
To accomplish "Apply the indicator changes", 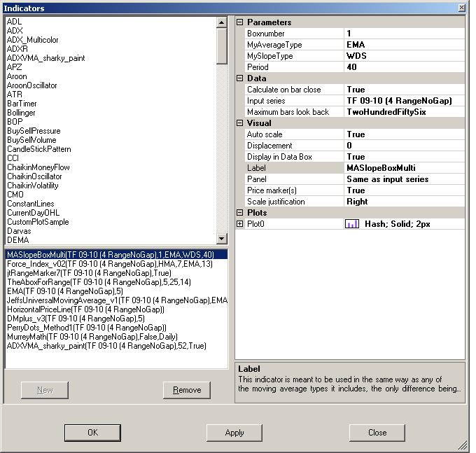I will click(234, 433).
